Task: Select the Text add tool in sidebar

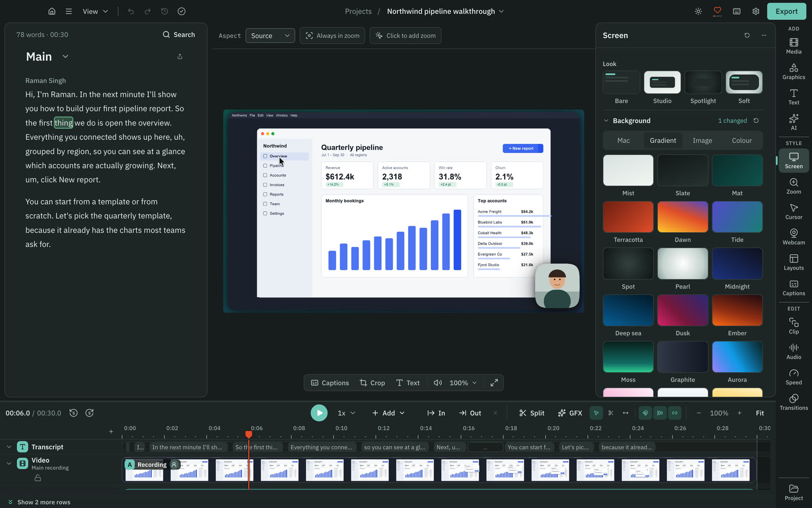Action: (x=794, y=97)
